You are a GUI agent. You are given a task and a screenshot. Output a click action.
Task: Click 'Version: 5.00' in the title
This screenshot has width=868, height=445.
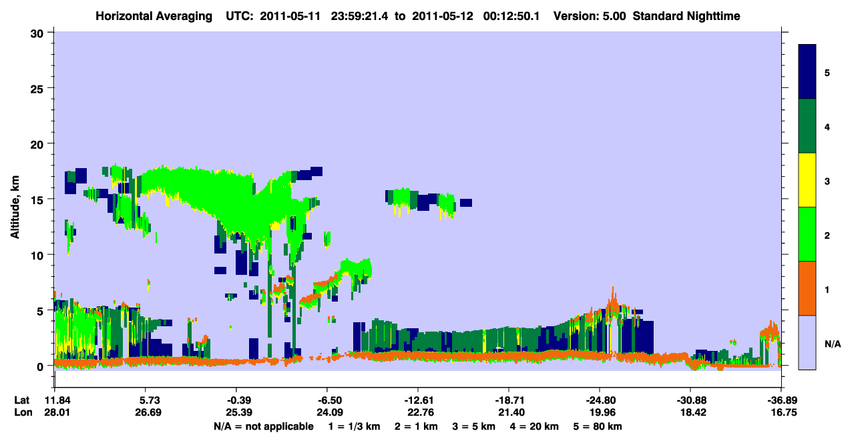point(589,15)
